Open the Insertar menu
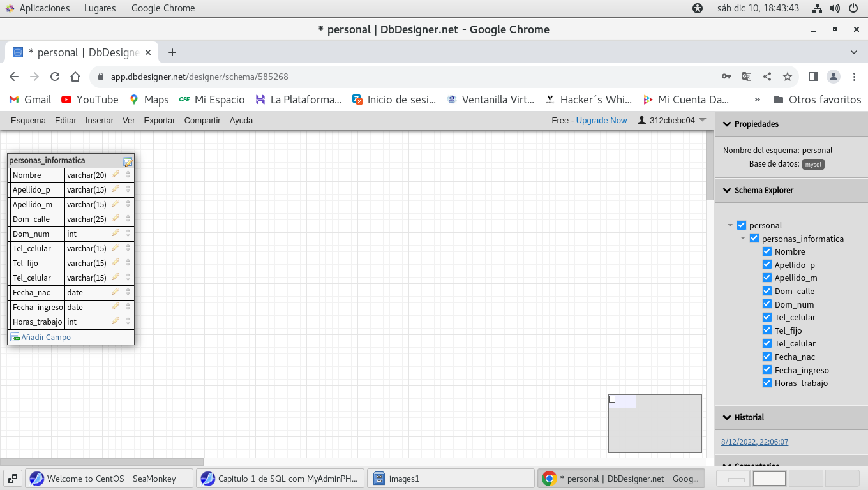The width and height of the screenshot is (868, 490). [x=100, y=120]
